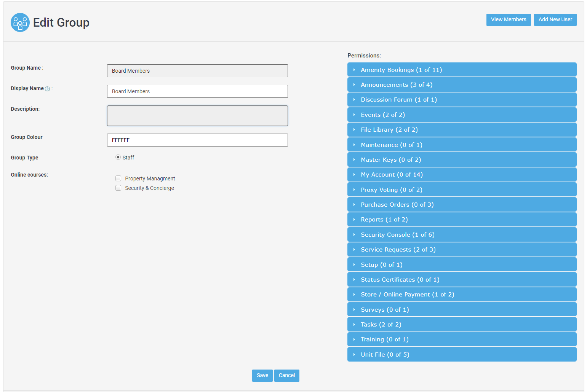The height and width of the screenshot is (392, 587).
Task: Click the Edit Group people icon
Action: coord(20,22)
